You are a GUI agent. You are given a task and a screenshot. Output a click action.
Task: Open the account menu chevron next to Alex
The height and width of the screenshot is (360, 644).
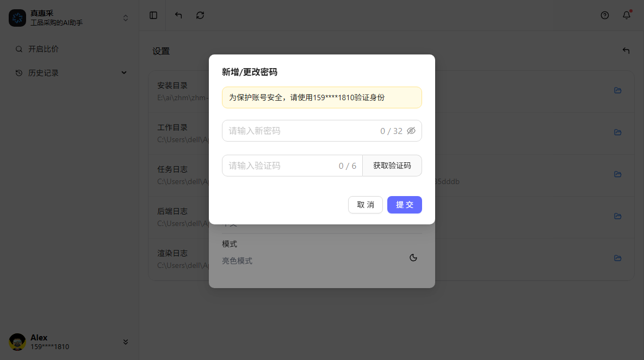point(126,342)
